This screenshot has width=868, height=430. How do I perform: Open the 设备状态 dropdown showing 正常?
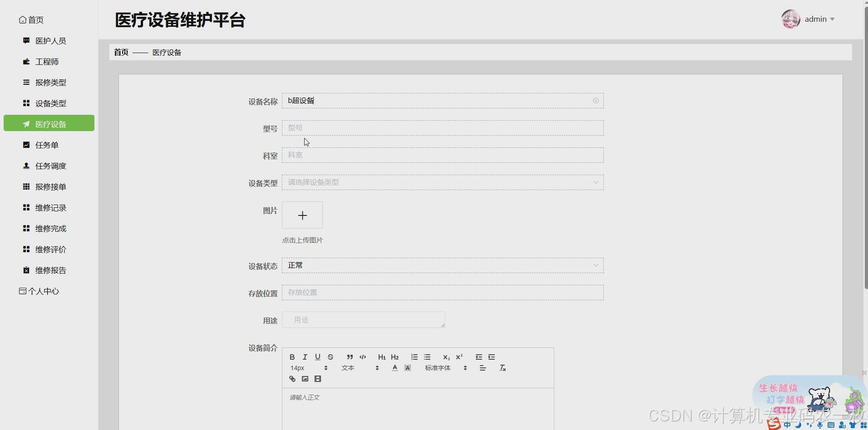443,265
